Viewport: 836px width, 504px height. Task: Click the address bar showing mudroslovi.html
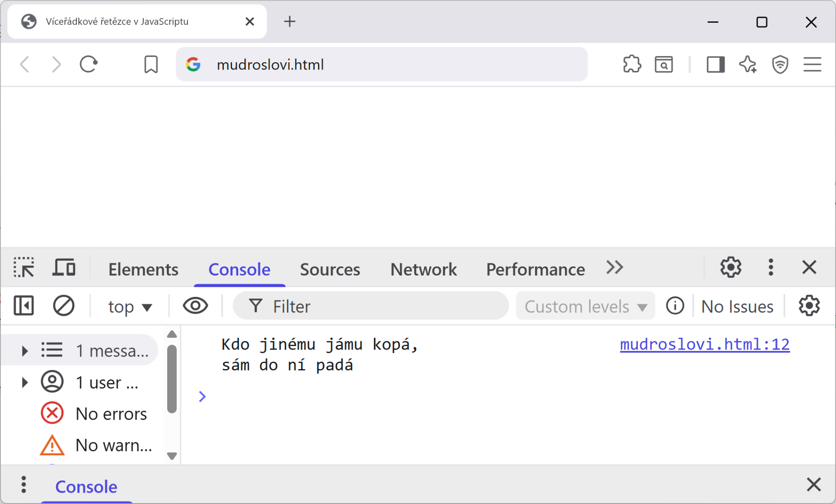click(x=382, y=64)
